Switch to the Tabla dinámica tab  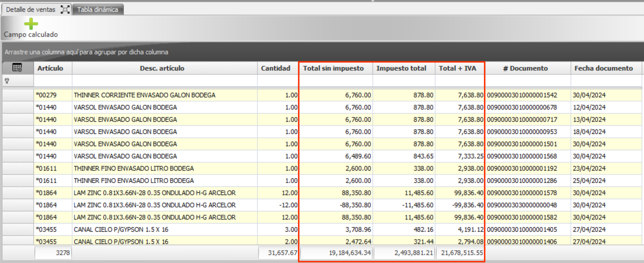point(97,10)
